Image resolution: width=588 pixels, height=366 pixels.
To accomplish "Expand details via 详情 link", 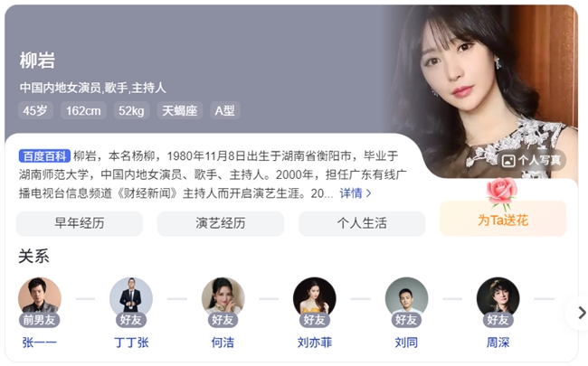I will tap(356, 193).
